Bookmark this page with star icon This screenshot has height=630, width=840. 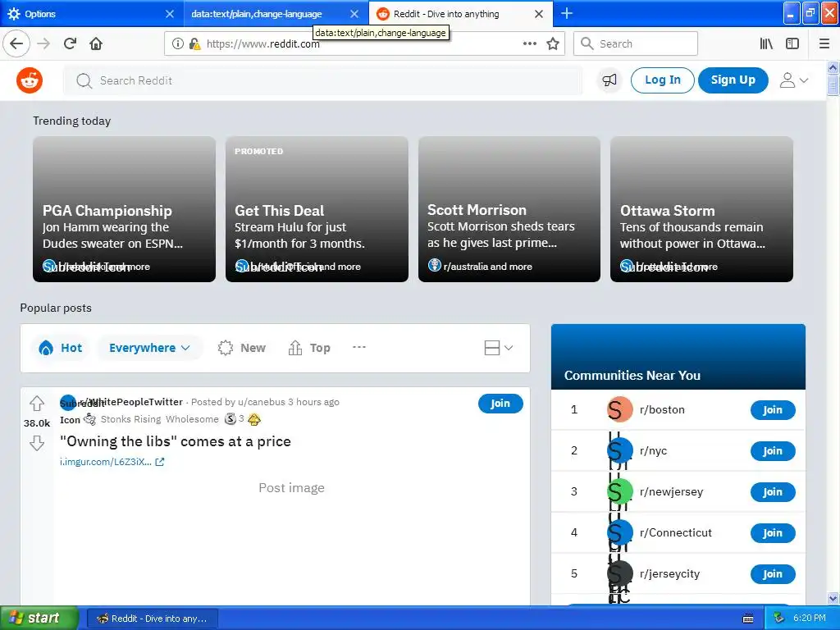tap(553, 43)
